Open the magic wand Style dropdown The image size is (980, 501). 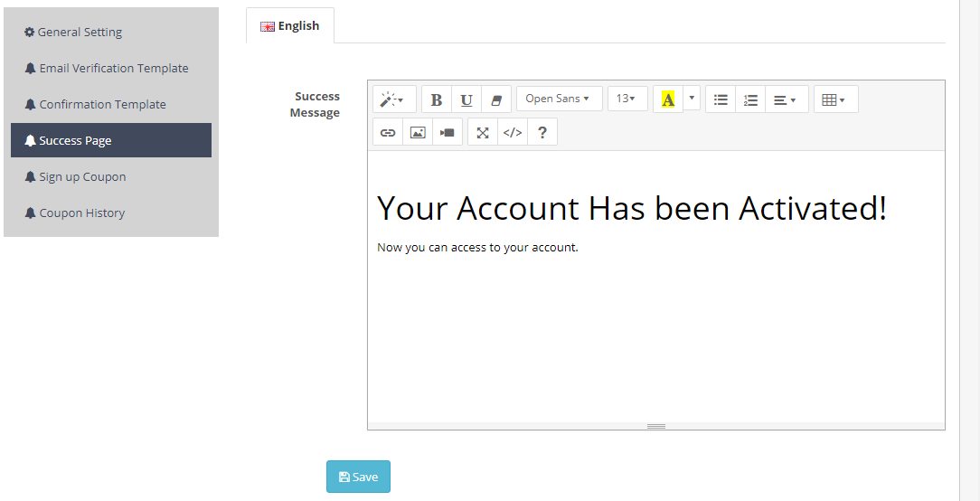394,99
